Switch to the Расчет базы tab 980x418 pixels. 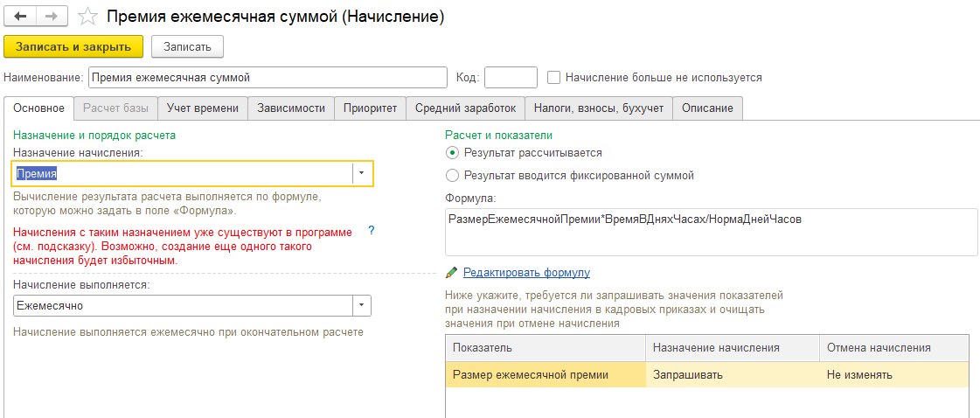coord(115,108)
